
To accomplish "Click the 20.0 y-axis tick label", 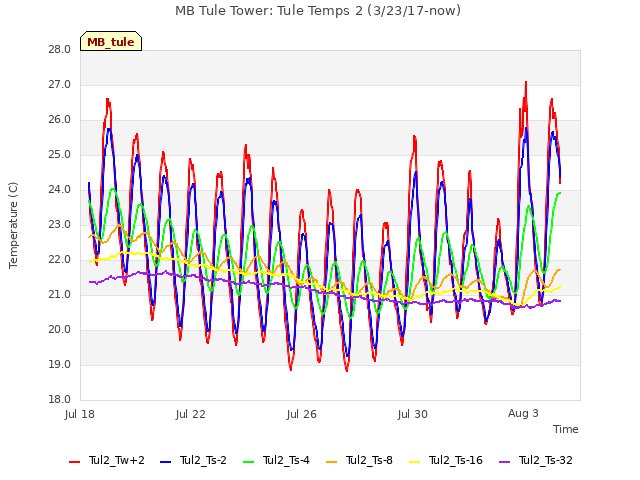I will pyautogui.click(x=60, y=329).
